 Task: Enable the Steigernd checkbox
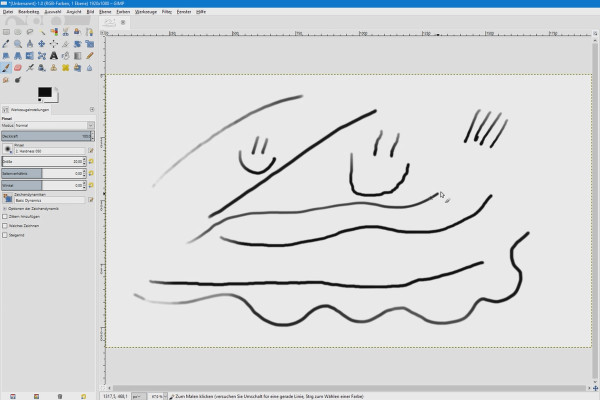click(x=5, y=235)
